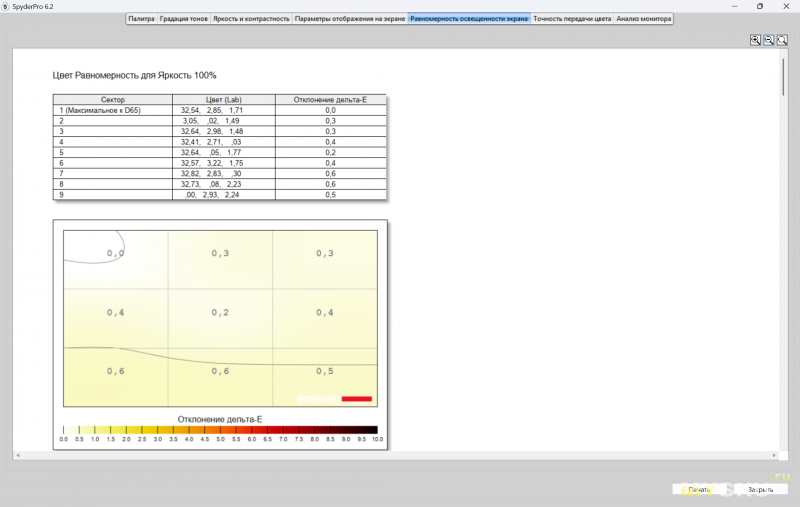Click the delta-E color gradient legend bar
The height and width of the screenshot is (507, 800).
[x=220, y=429]
